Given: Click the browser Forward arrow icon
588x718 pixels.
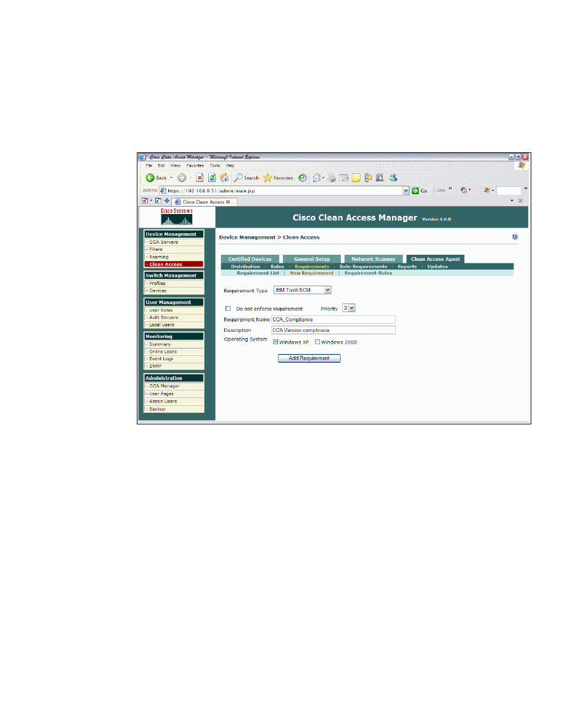Looking at the screenshot, I should [x=182, y=178].
